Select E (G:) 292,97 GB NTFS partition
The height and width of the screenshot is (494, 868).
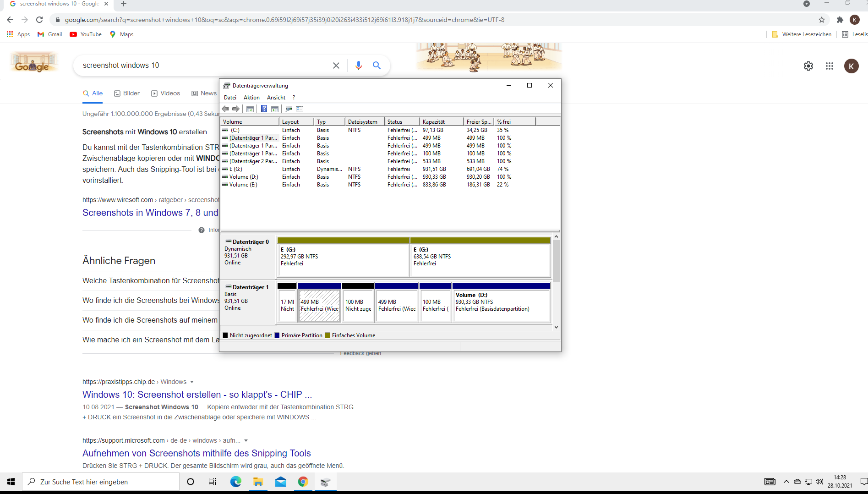pos(344,257)
